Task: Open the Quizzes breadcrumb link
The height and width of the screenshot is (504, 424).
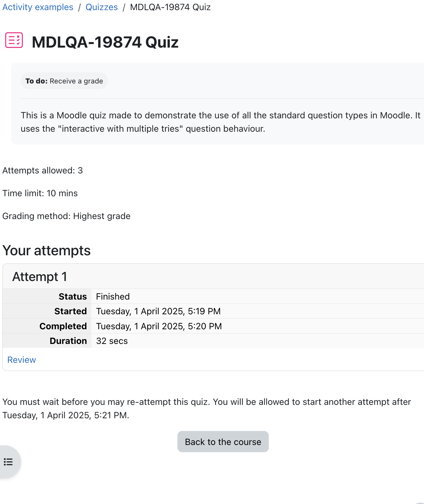Action: (101, 7)
